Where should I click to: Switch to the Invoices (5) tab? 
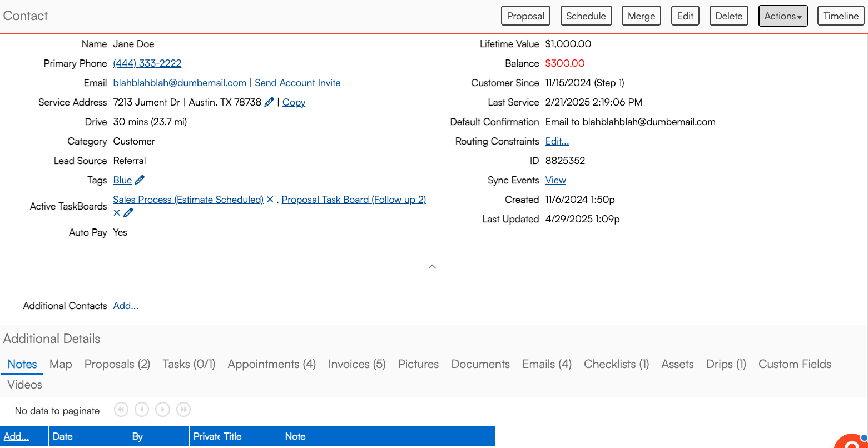pyautogui.click(x=357, y=364)
